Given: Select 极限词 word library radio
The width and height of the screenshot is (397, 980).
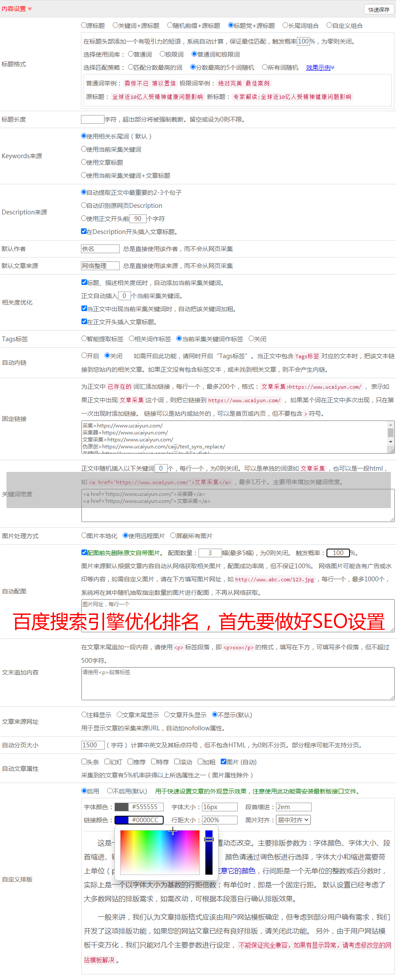Looking at the screenshot, I should 162,54.
